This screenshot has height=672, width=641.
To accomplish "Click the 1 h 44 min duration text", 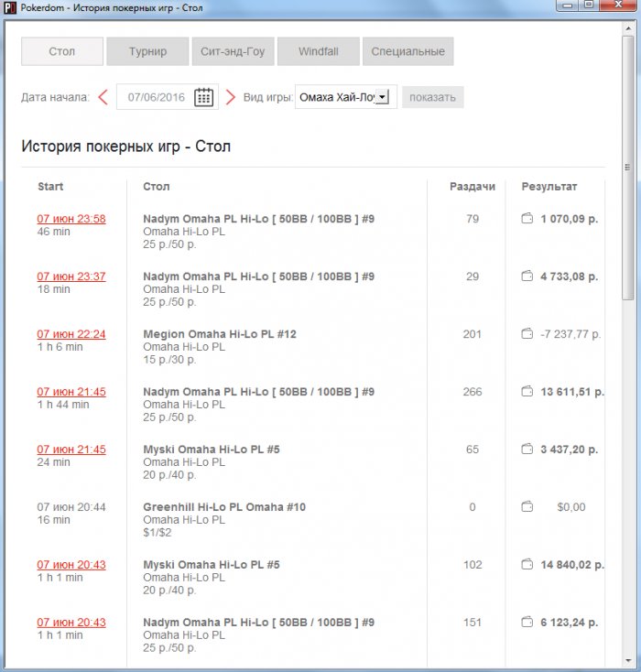I will coord(63,405).
